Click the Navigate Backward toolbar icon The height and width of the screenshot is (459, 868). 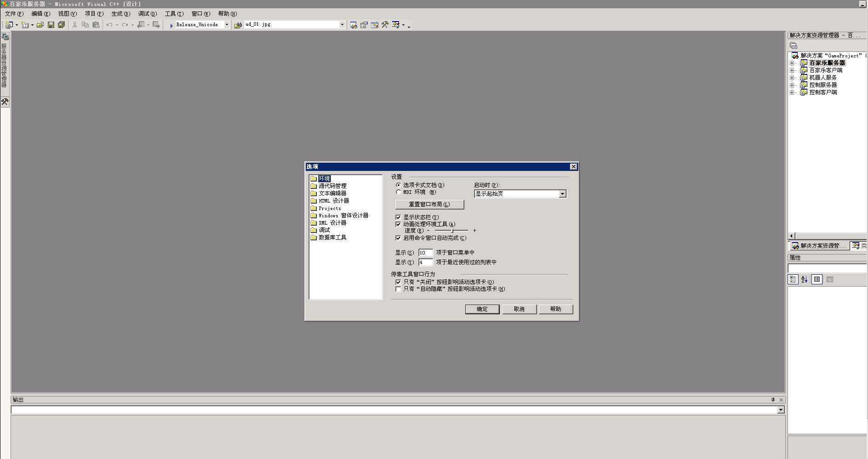[141, 25]
